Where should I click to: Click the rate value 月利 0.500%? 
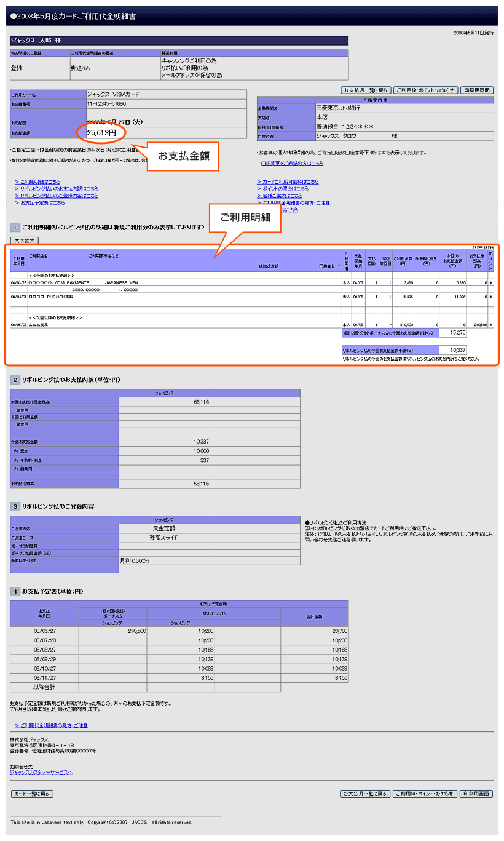coord(135,560)
